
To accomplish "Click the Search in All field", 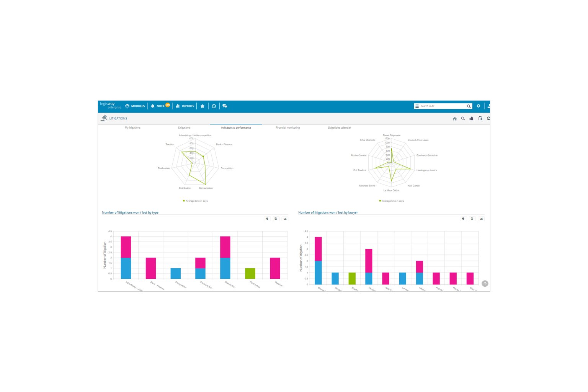I will pyautogui.click(x=441, y=106).
